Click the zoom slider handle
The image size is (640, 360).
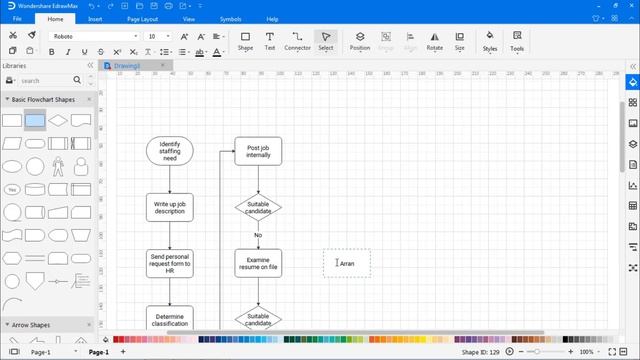[537, 351]
